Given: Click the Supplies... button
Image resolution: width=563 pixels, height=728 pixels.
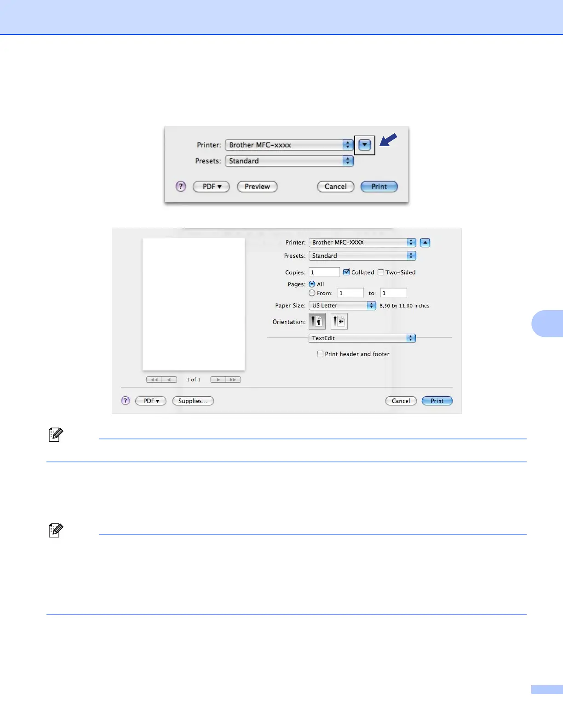Looking at the screenshot, I should coord(193,401).
